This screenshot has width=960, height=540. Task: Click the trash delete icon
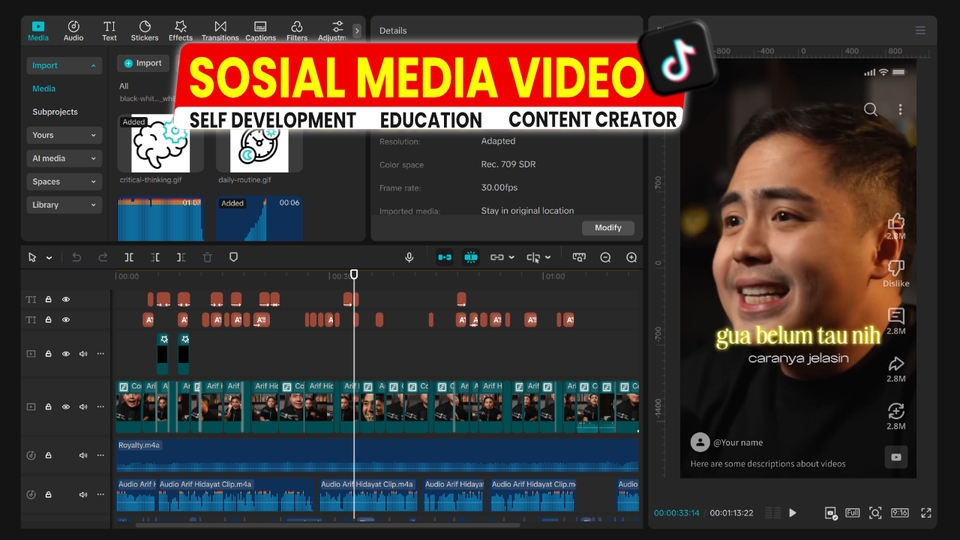[x=208, y=258]
